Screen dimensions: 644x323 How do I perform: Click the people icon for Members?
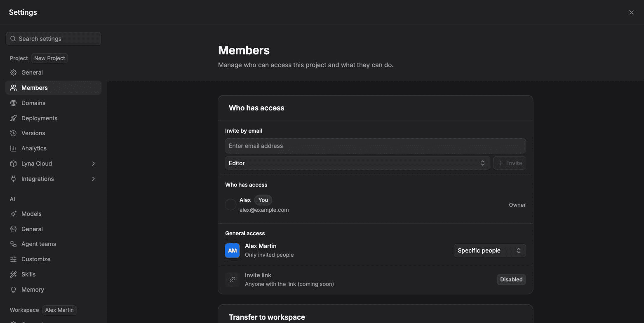pyautogui.click(x=13, y=88)
